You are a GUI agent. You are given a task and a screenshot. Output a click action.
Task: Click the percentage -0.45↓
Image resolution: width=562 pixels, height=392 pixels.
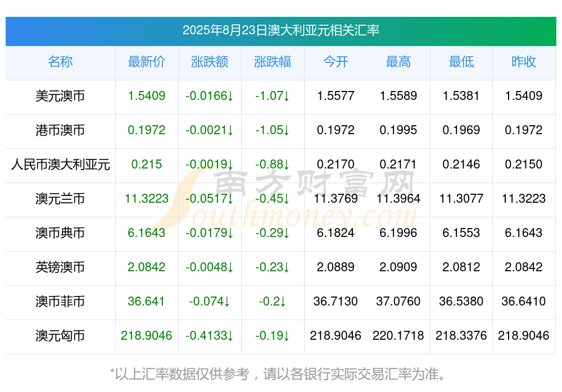tap(273, 198)
